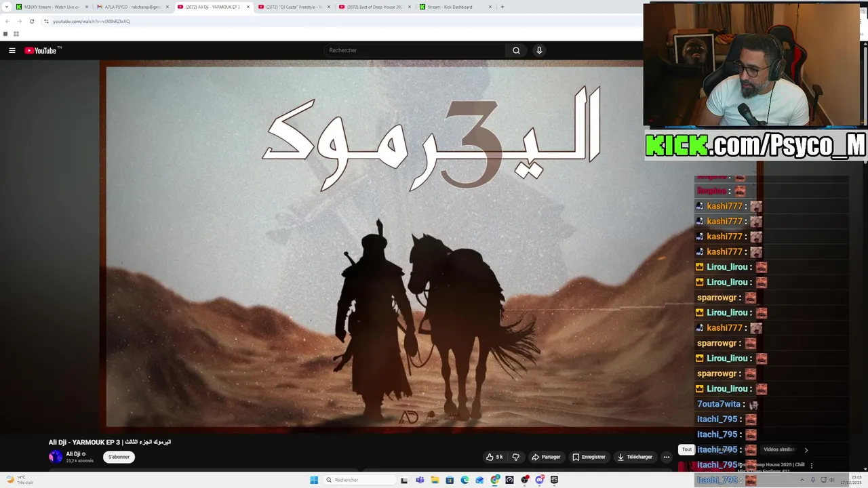
Task: Open a new browser tab
Action: coord(502,7)
